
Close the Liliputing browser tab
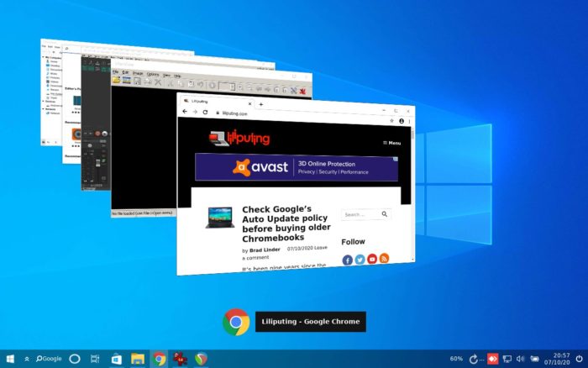(x=249, y=103)
